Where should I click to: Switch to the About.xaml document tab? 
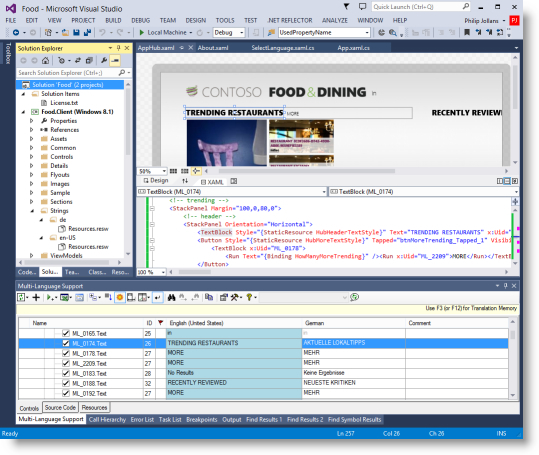[x=213, y=48]
